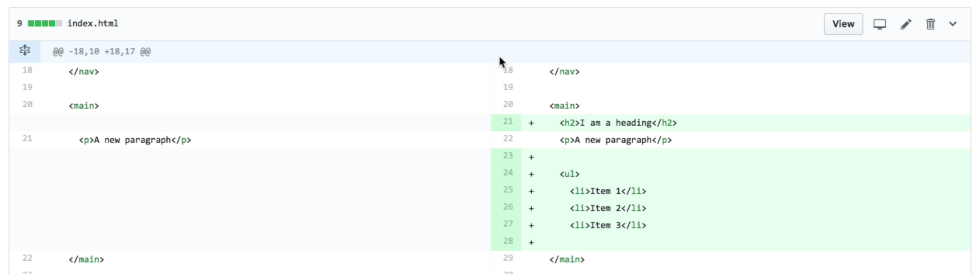This screenshot has height=274, width=980.
Task: Expand hidden lines above the diff hunk
Action: pyautogui.click(x=24, y=51)
